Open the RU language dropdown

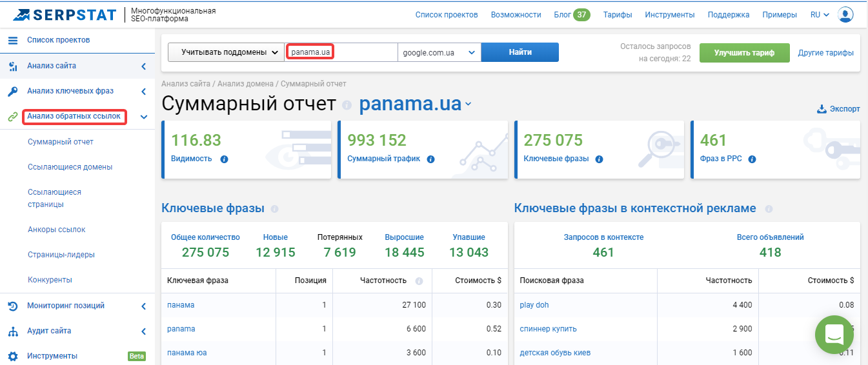coord(820,15)
